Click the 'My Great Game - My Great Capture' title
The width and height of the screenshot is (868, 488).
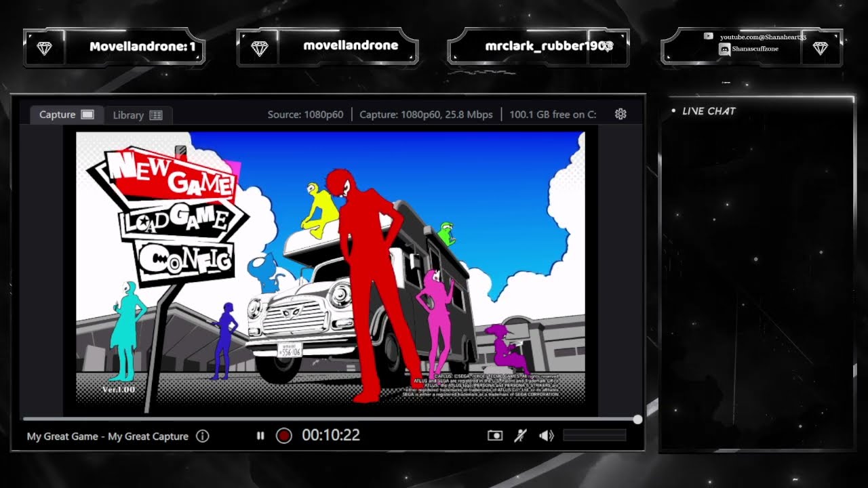coord(108,436)
